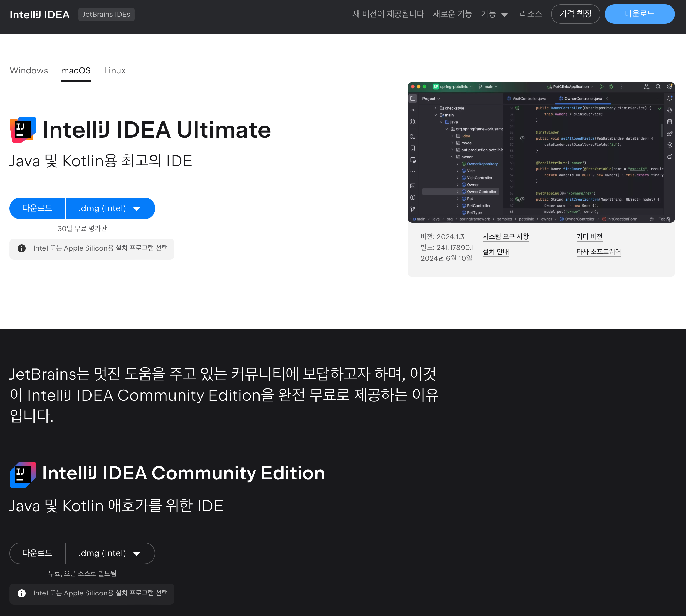This screenshot has width=686, height=616.
Task: Click the IntelliJ IDEA logo in header
Action: pos(40,15)
